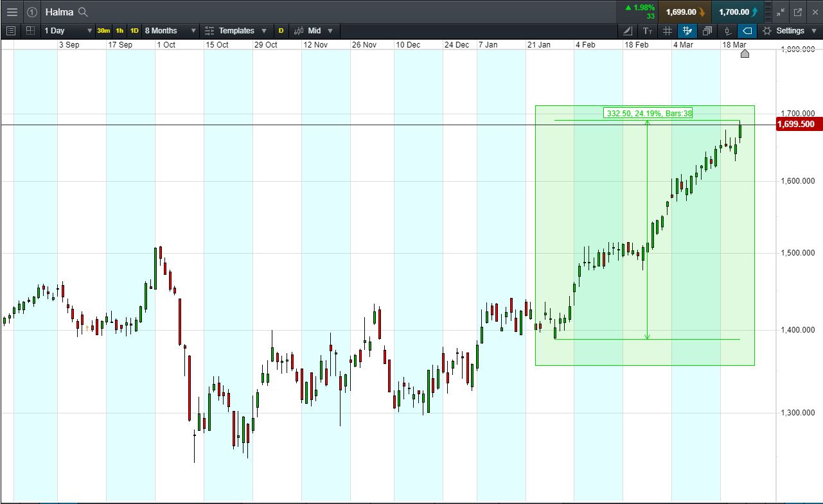Open the Settings menu
This screenshot has height=504, width=823.
(784, 31)
